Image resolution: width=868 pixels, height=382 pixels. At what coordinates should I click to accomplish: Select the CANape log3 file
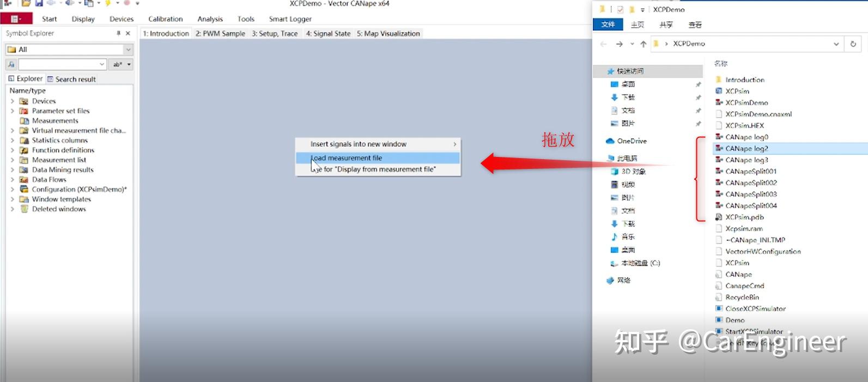pyautogui.click(x=746, y=160)
